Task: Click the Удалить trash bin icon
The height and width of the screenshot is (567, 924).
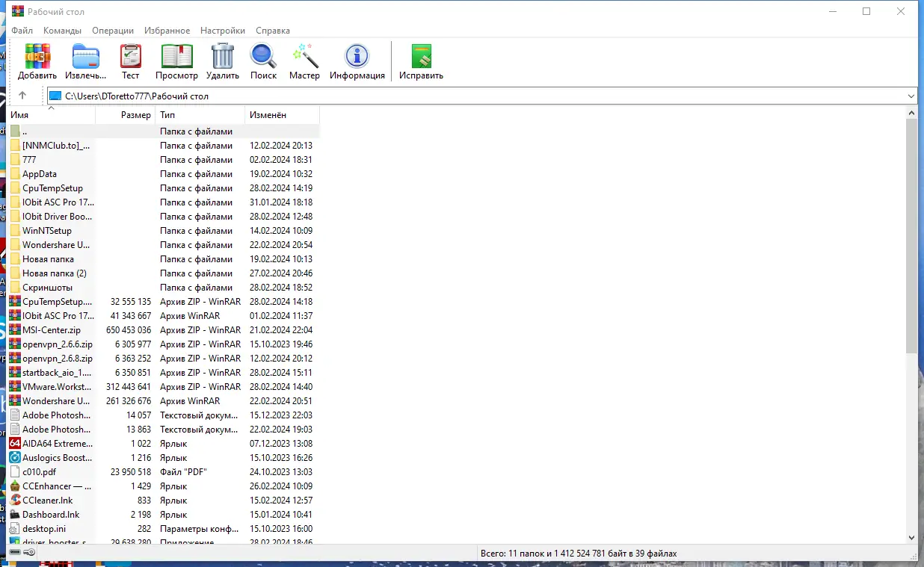Action: 223,56
